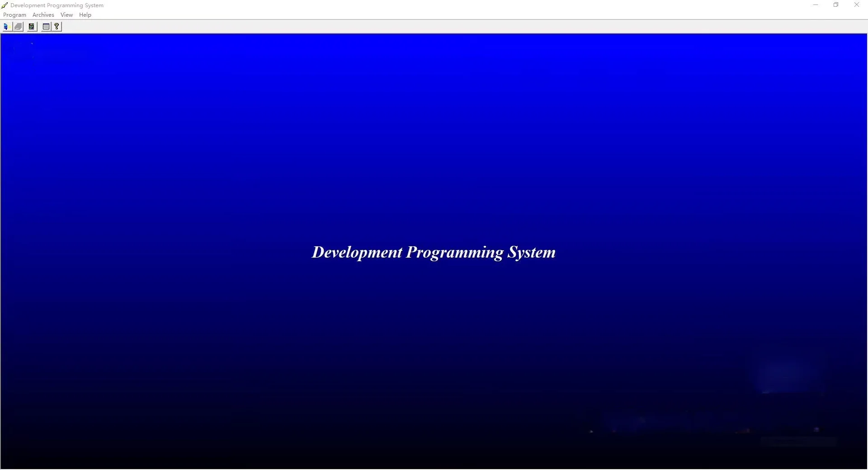Close the Development Programming System window
Image resolution: width=868 pixels, height=470 pixels.
point(857,5)
